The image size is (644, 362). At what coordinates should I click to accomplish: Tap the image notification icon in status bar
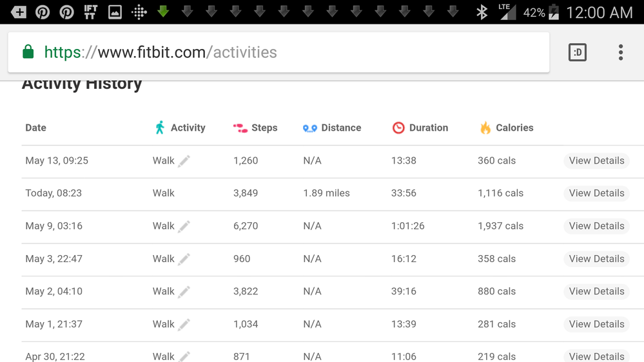(115, 12)
